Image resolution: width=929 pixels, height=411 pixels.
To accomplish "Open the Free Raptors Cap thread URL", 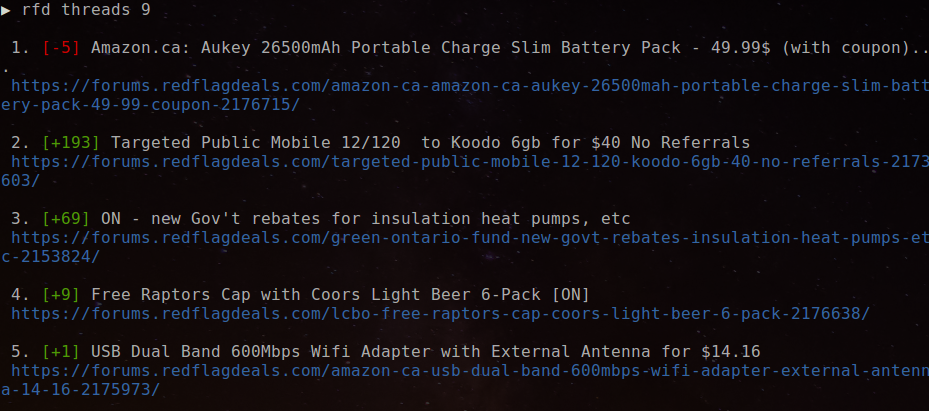I will coord(440,314).
